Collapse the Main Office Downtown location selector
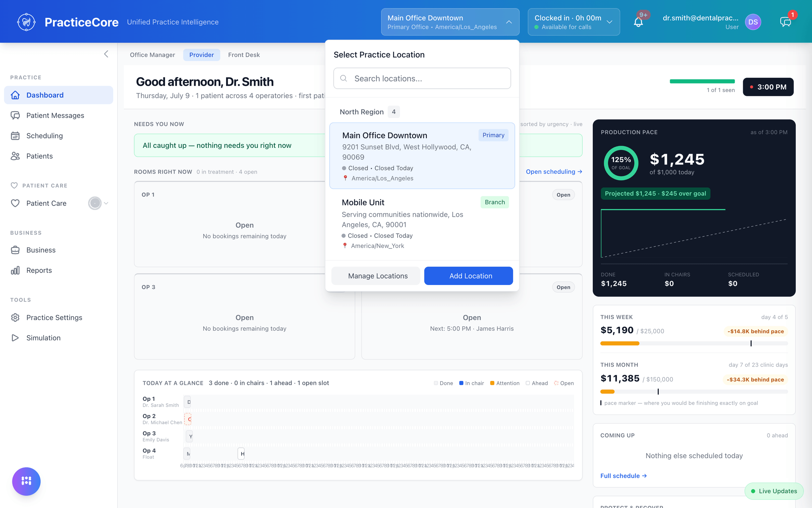812x508 pixels. pyautogui.click(x=450, y=22)
